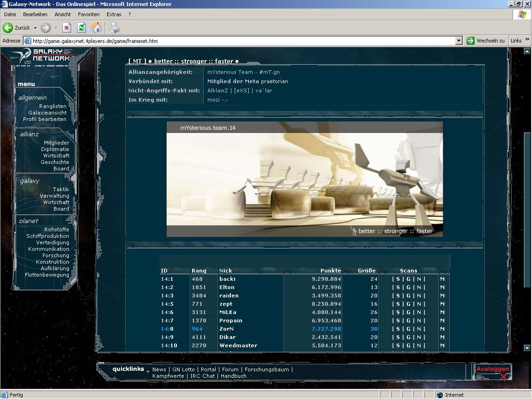
Task: Open Schiffproduktion in the planet menu
Action: [48, 236]
